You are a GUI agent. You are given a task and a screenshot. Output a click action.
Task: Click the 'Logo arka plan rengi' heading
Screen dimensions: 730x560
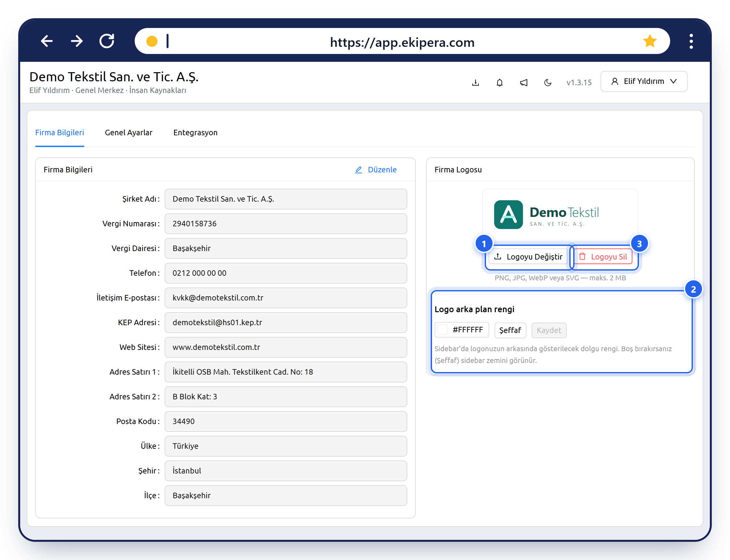click(474, 309)
